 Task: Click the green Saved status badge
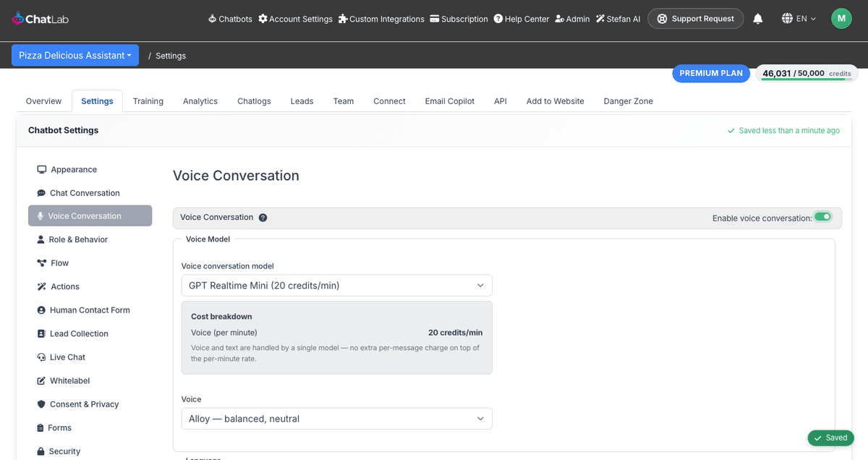click(831, 438)
